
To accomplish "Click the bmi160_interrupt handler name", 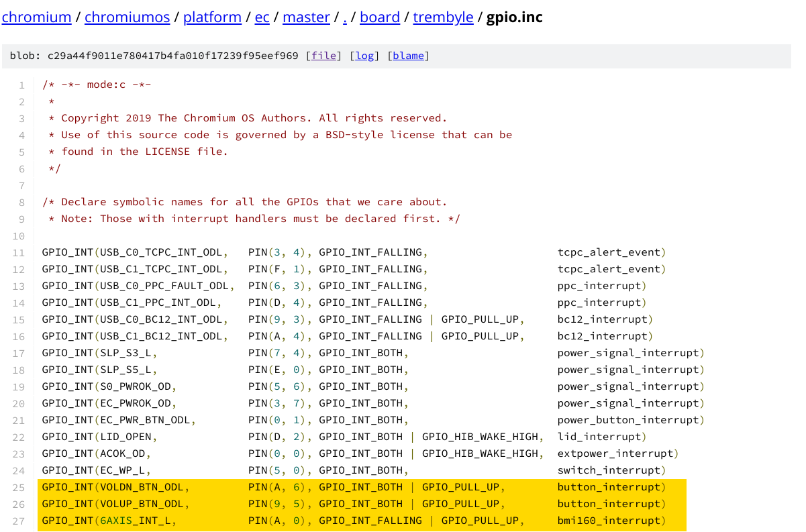I will coord(609,521).
